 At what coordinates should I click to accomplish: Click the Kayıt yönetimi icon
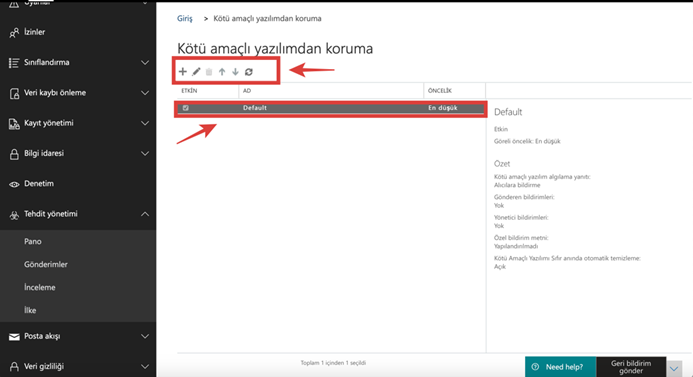pyautogui.click(x=14, y=124)
